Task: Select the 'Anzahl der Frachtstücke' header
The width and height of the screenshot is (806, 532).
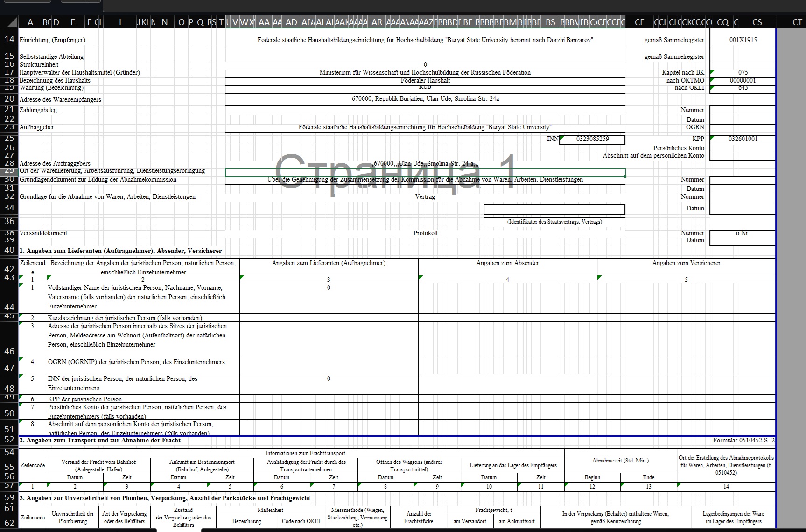Action: click(419, 518)
